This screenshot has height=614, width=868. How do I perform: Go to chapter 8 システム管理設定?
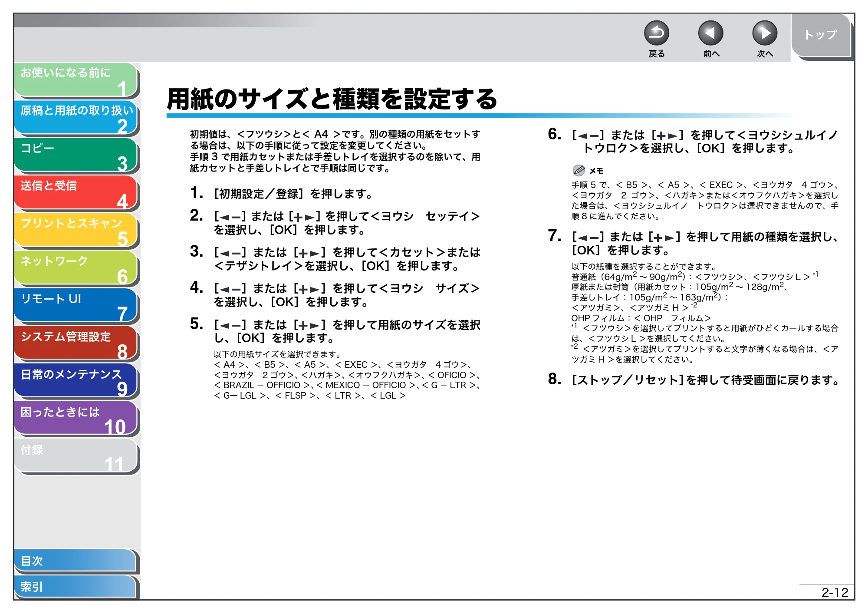coord(76,343)
